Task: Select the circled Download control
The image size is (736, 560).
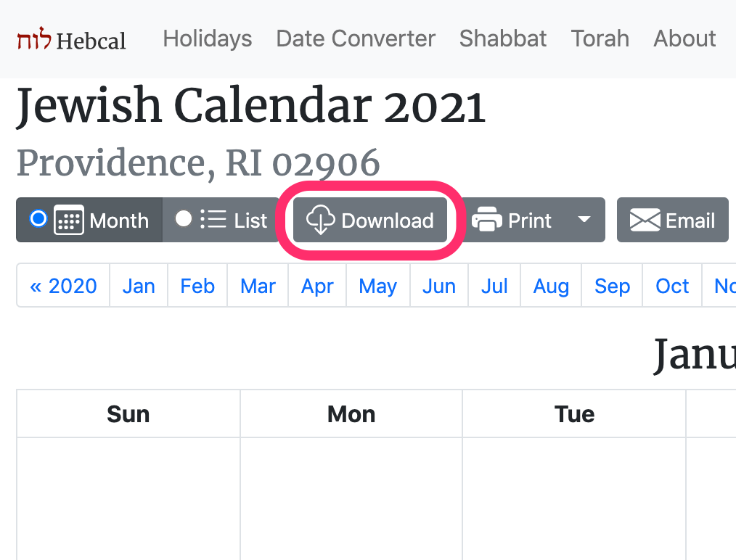Action: pos(370,220)
